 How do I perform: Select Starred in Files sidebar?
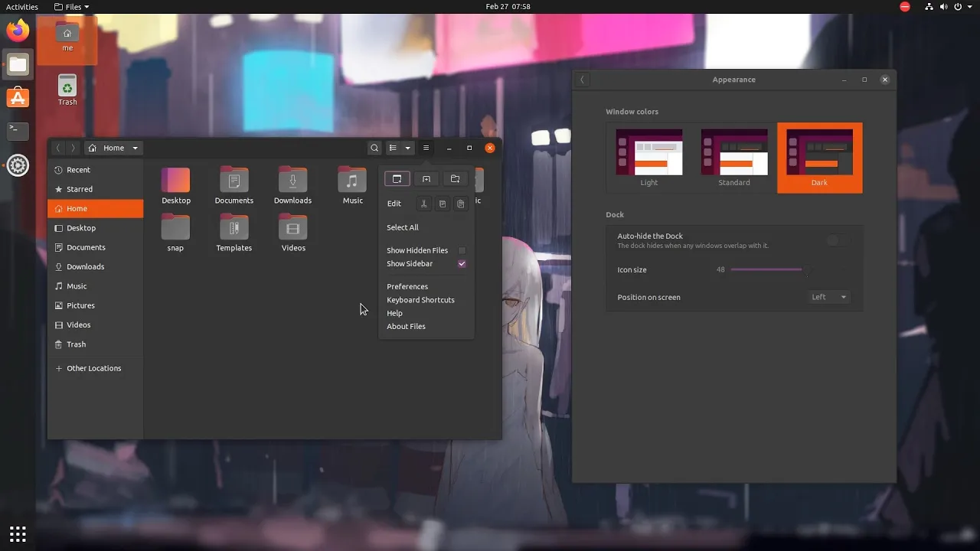pyautogui.click(x=95, y=189)
